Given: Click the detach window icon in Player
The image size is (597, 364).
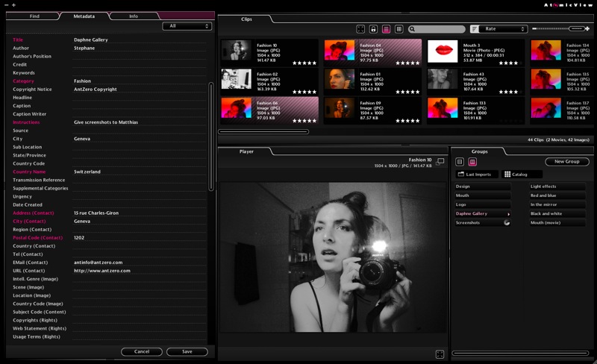Looking at the screenshot, I should coord(440,161).
